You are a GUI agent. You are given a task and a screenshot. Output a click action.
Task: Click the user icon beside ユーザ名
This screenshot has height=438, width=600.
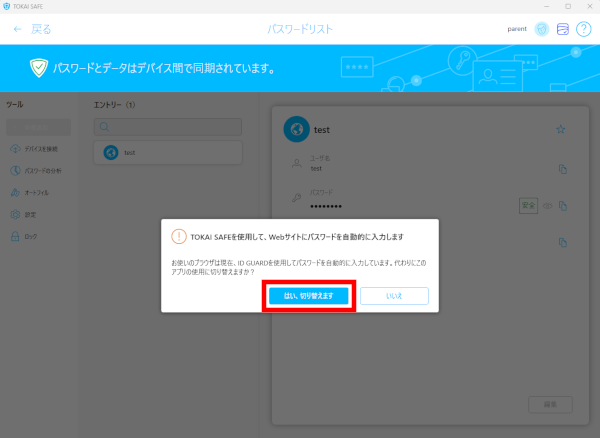297,164
